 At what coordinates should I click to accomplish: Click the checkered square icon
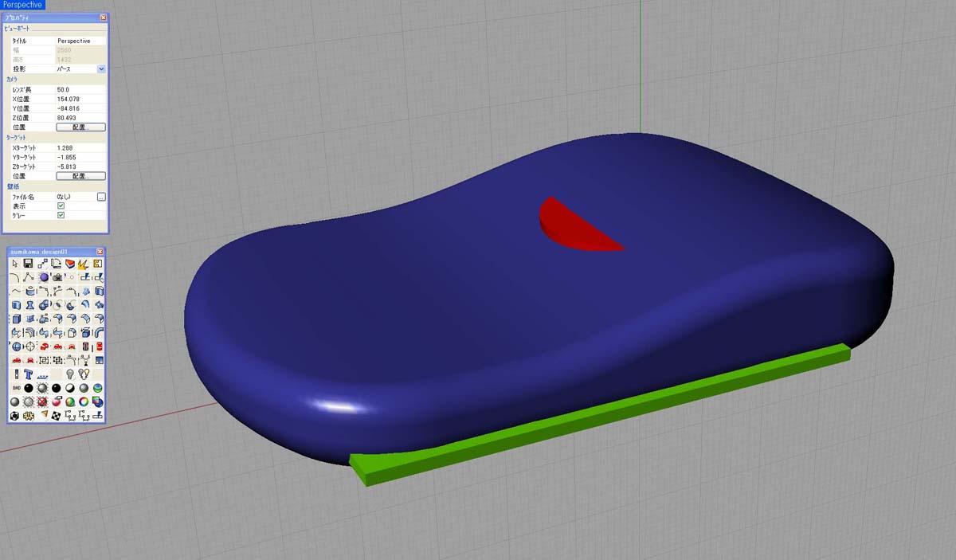[57, 416]
